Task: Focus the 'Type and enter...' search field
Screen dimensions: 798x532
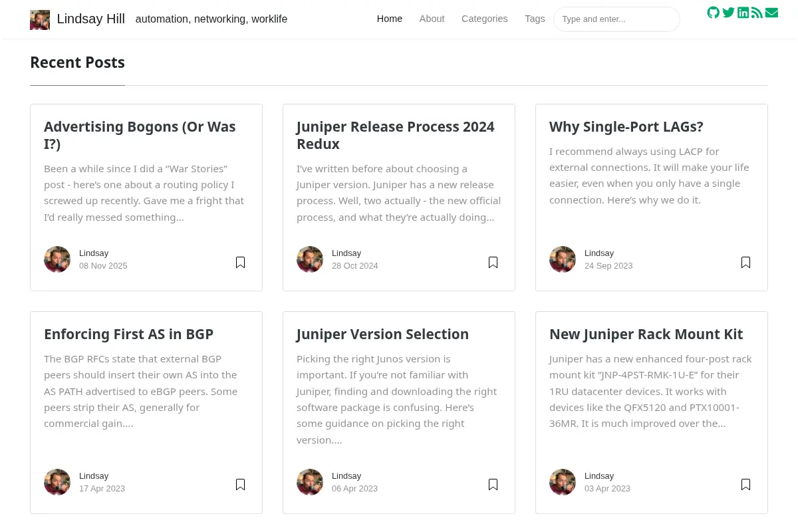Action: click(616, 19)
